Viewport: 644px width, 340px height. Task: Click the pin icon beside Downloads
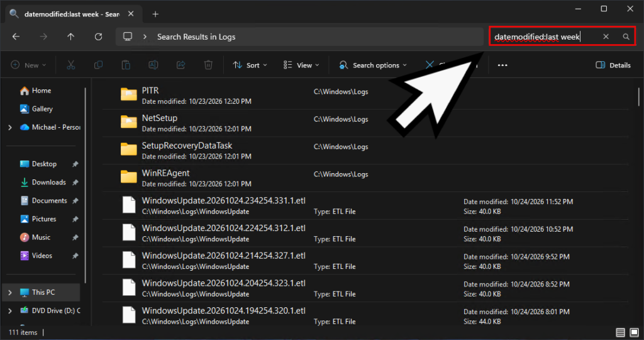75,183
